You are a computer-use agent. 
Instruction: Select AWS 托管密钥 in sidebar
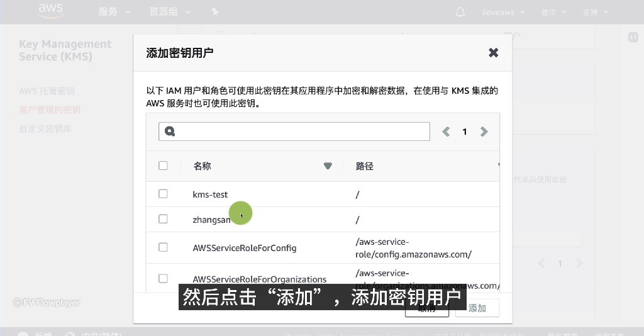(x=47, y=91)
